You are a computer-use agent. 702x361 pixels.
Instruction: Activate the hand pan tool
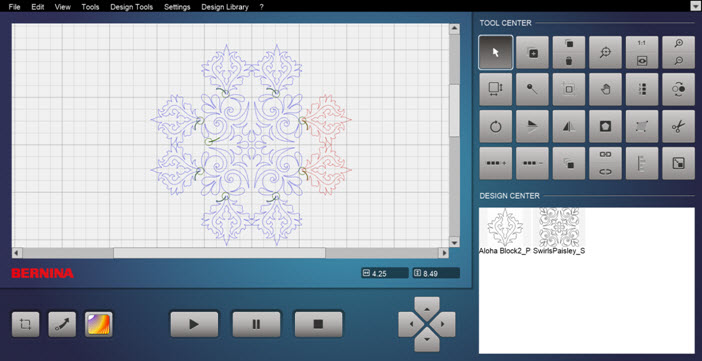tap(605, 89)
